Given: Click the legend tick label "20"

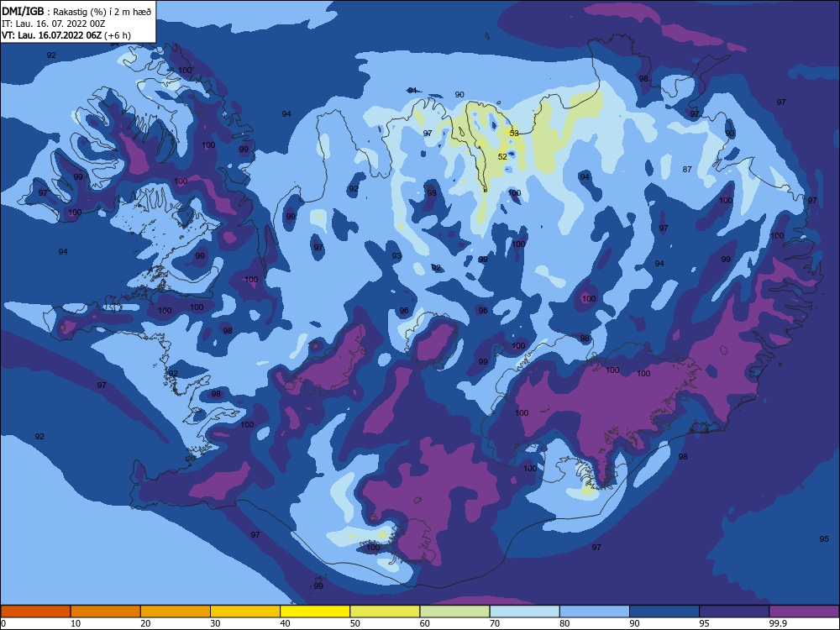Looking at the screenshot, I should [x=145, y=623].
